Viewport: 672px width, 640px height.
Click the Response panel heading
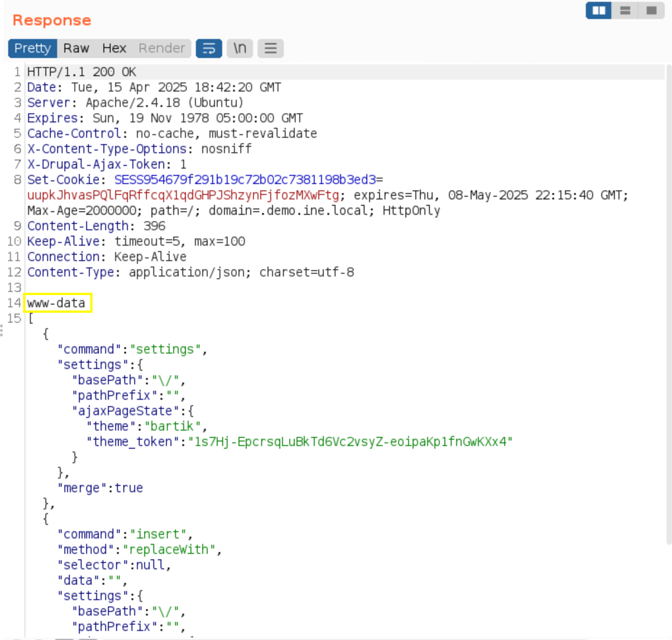52,20
